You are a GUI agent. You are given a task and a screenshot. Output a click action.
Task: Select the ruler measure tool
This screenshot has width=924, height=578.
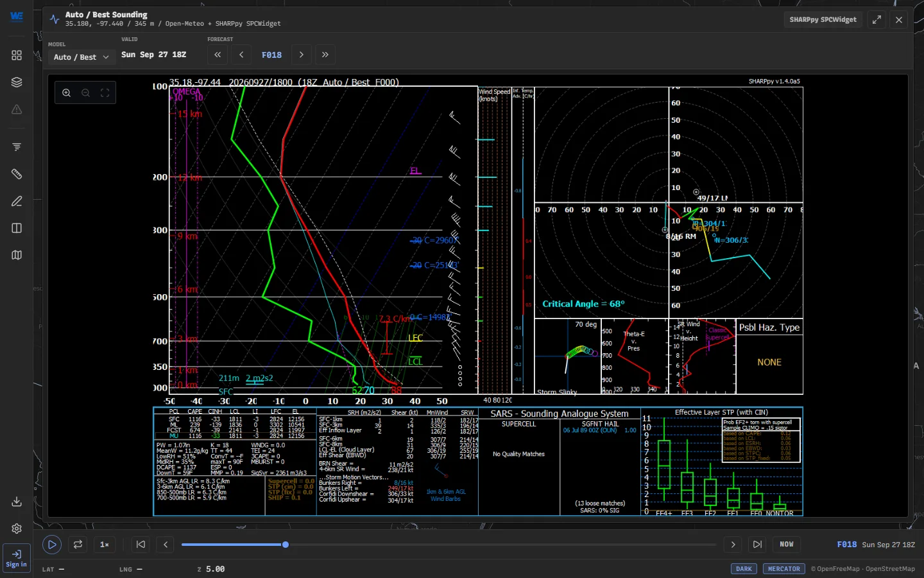(17, 174)
